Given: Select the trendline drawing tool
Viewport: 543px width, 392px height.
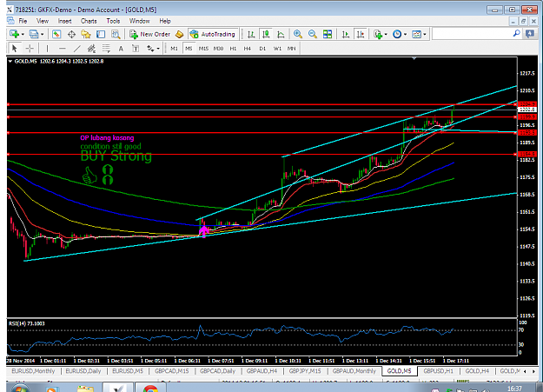Looking at the screenshot, I should point(76,49).
